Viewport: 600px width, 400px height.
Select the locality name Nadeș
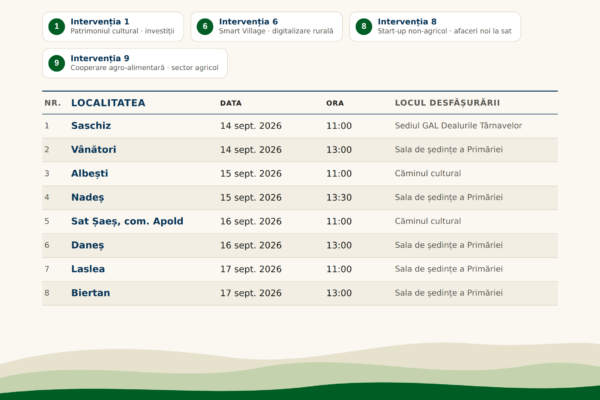click(x=88, y=198)
